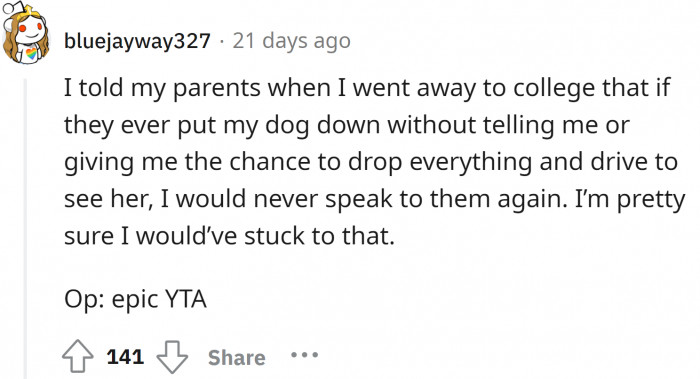Click the crown atop the Snoo avatar

click(x=29, y=11)
